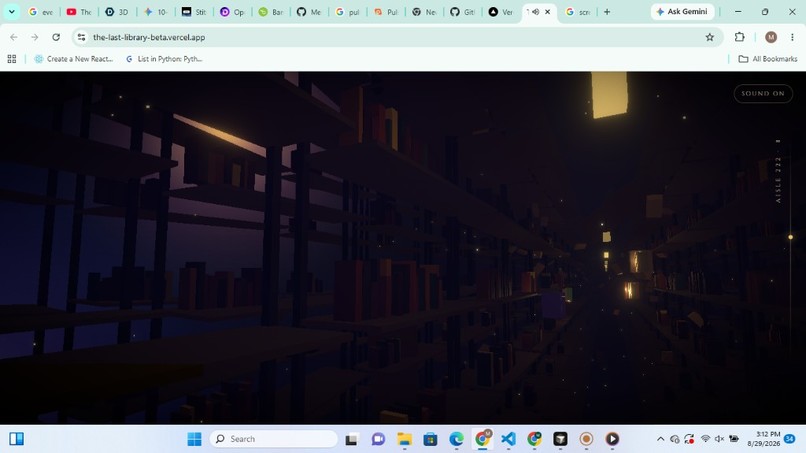Open Ask Gemini
The width and height of the screenshot is (806, 453).
click(x=682, y=11)
